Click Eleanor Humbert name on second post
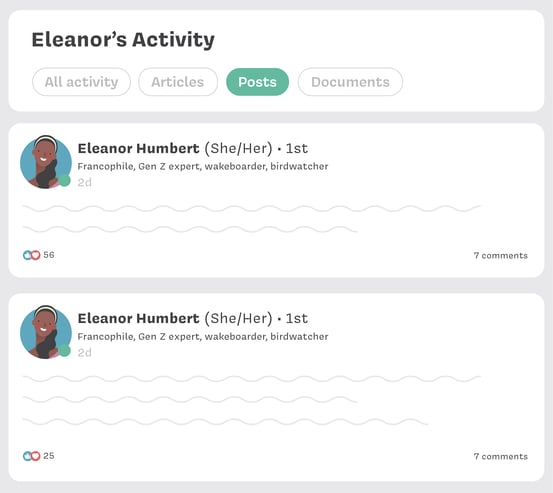 139,318
